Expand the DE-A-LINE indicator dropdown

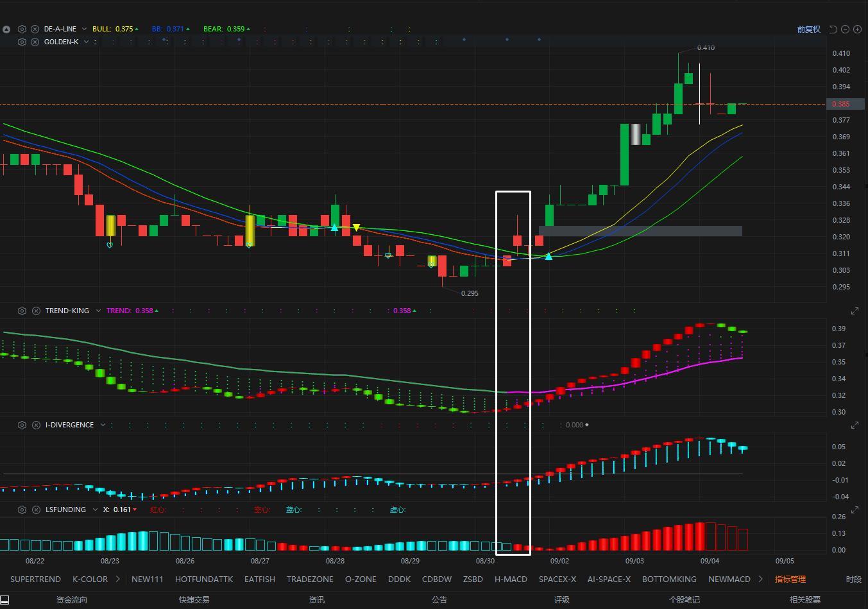pos(85,29)
